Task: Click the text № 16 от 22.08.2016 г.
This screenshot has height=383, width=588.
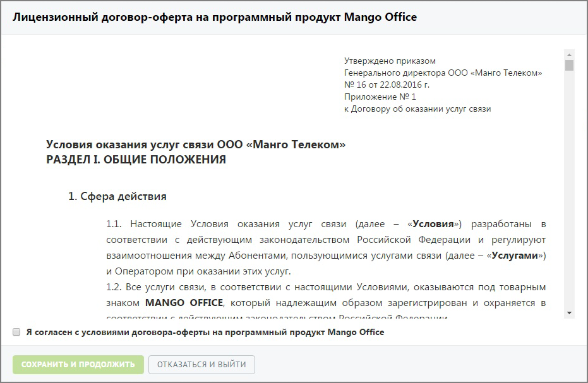Action: 387,85
